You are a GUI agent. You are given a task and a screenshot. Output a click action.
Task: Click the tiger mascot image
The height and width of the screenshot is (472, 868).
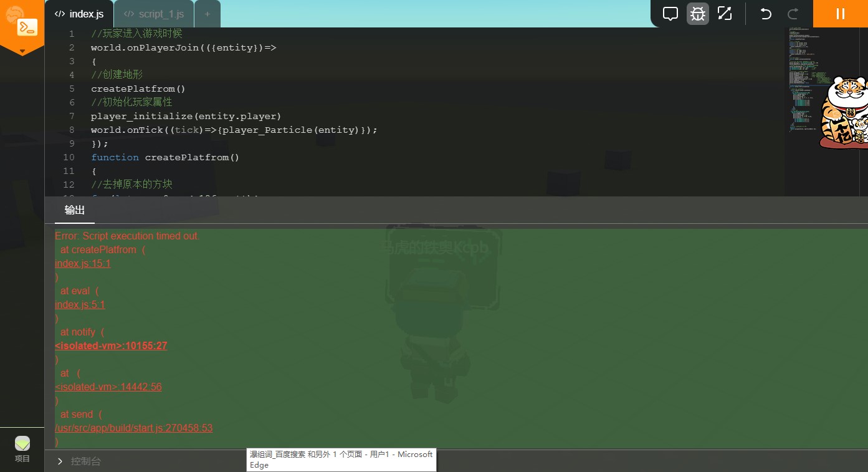click(x=844, y=113)
